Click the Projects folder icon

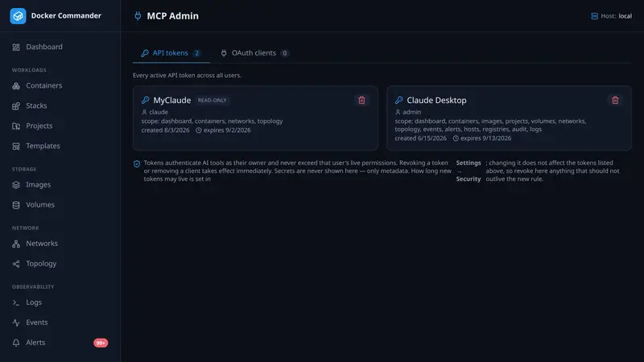[x=16, y=126]
